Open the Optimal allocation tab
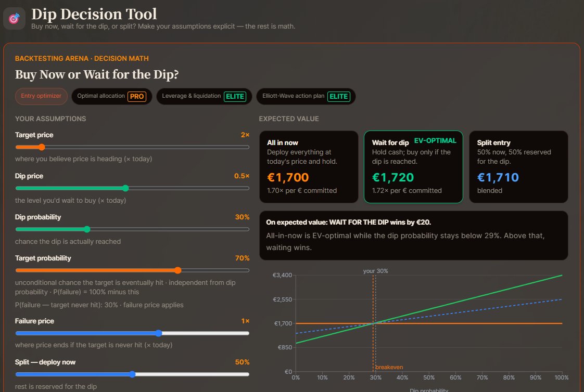The image size is (584, 392). pyautogui.click(x=111, y=96)
